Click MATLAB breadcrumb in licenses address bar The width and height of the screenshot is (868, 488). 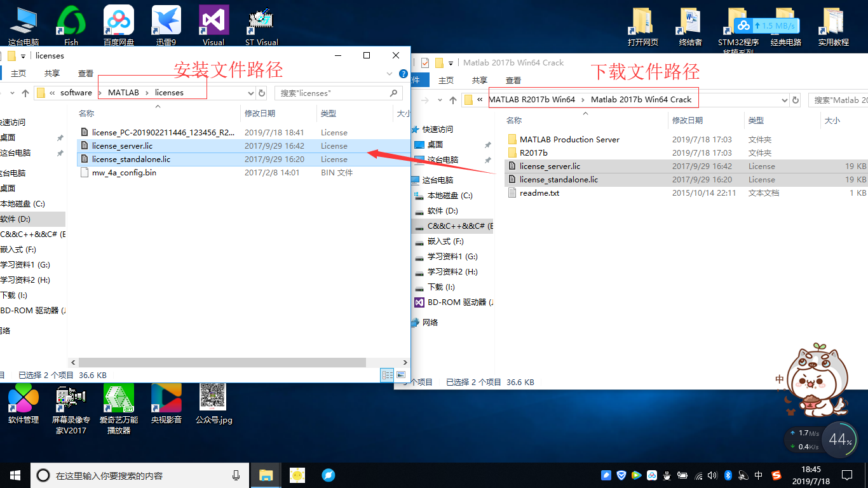pos(123,93)
